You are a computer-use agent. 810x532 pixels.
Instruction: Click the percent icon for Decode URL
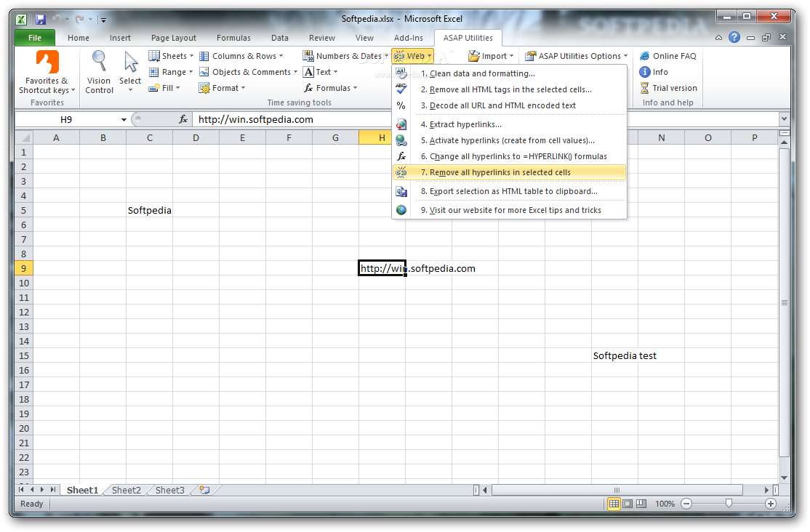[401, 105]
